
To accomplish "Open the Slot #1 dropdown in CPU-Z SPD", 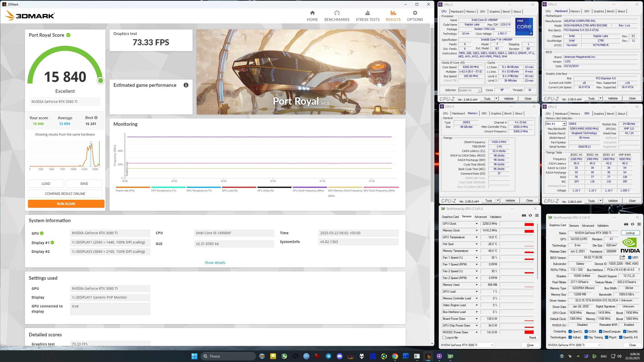I will point(556,124).
